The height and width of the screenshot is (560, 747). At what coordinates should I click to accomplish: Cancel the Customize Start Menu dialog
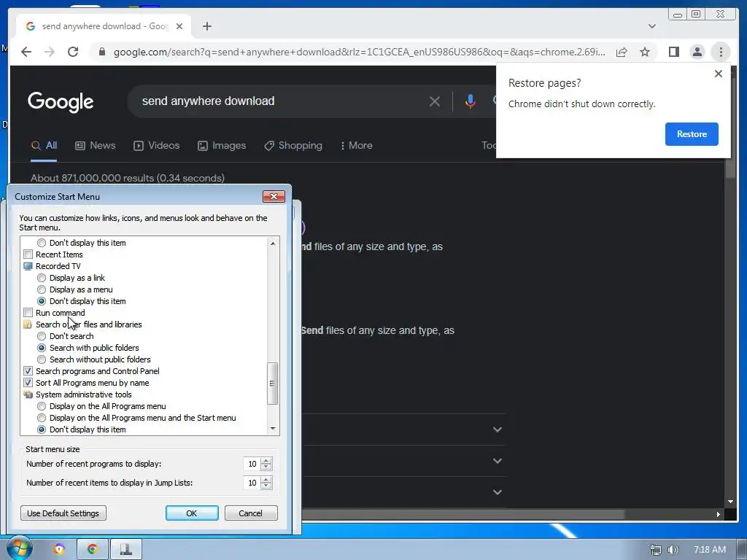(x=251, y=513)
